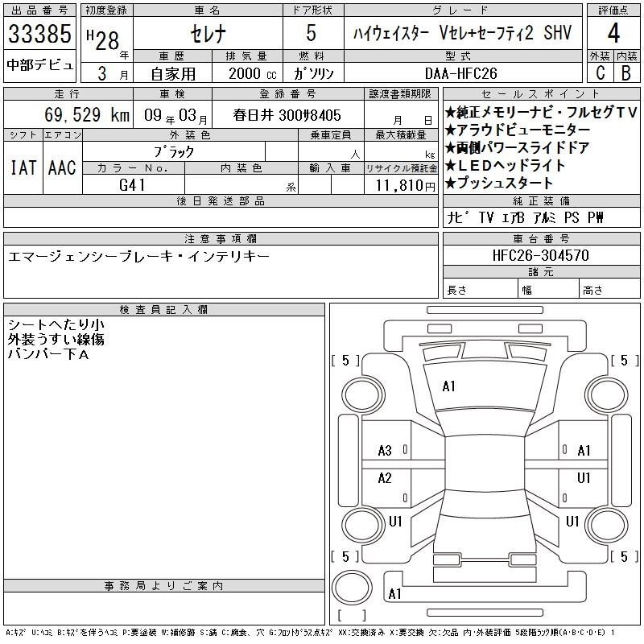
Task: Click the A3 damage mark on the diagram
Action: click(385, 451)
